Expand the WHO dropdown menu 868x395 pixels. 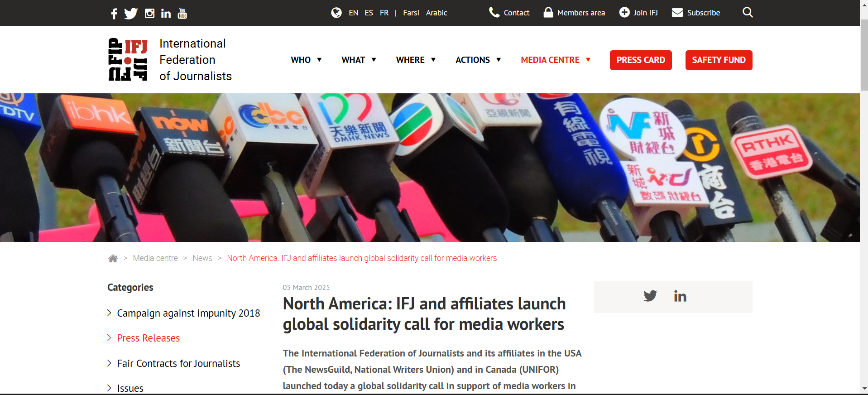coord(306,60)
